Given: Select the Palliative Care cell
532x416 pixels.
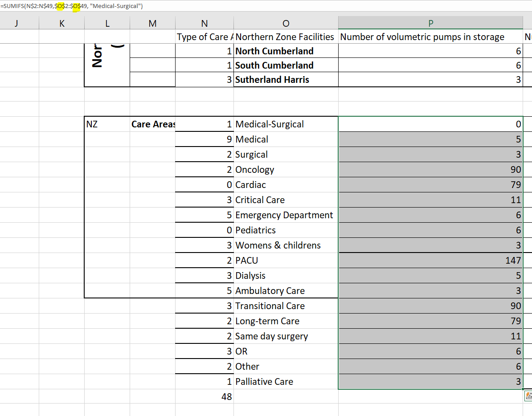Looking at the screenshot, I should [x=286, y=381].
